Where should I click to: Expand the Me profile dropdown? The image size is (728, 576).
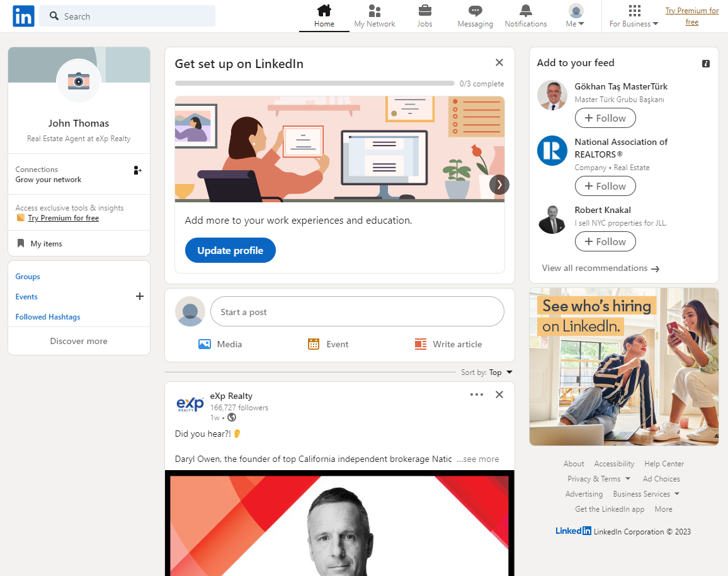pyautogui.click(x=576, y=16)
